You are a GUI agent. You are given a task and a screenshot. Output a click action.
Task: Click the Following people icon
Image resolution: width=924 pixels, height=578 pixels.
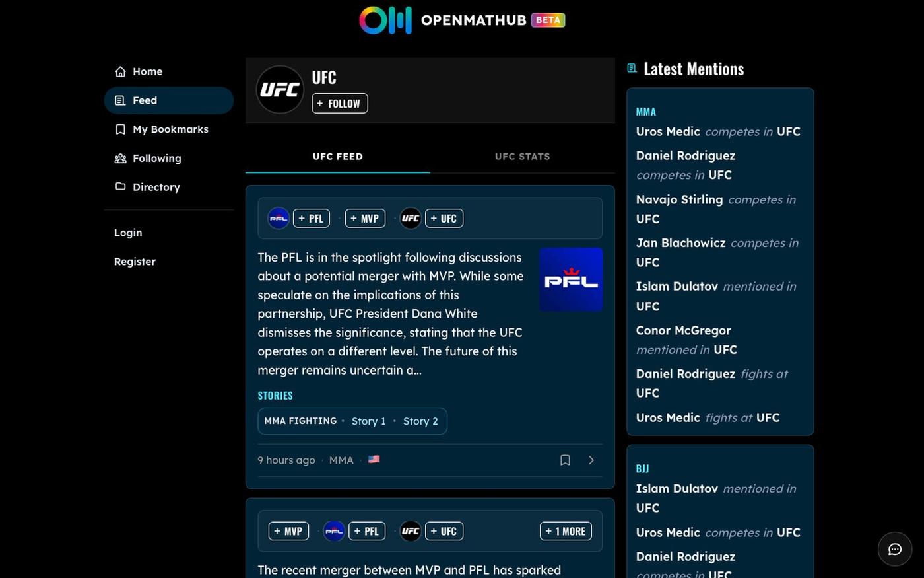point(120,158)
